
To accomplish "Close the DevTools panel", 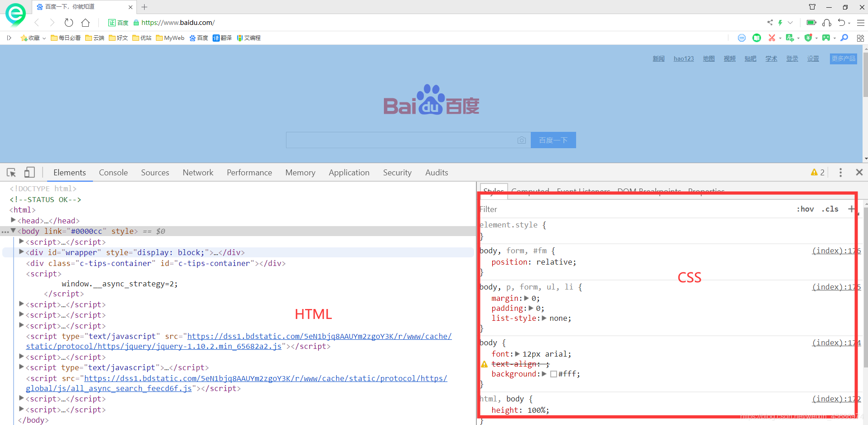I will [x=859, y=173].
